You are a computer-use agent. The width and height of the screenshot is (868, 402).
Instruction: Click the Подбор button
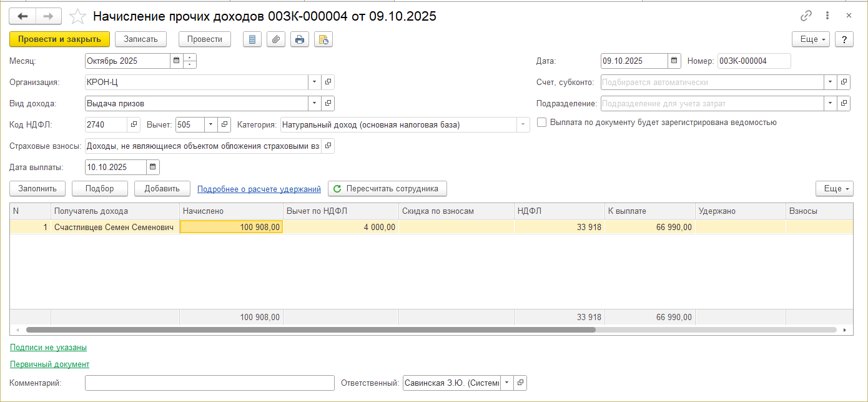coord(100,189)
